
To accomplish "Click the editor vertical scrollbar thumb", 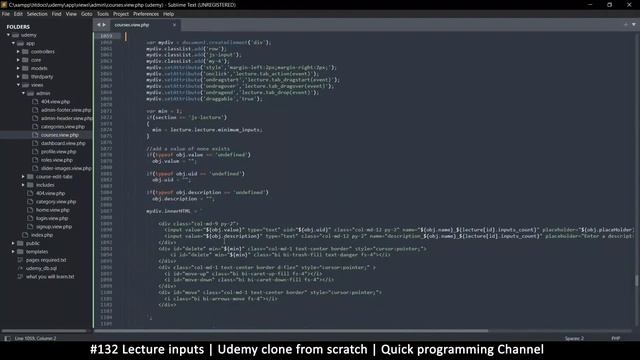I will (636, 281).
